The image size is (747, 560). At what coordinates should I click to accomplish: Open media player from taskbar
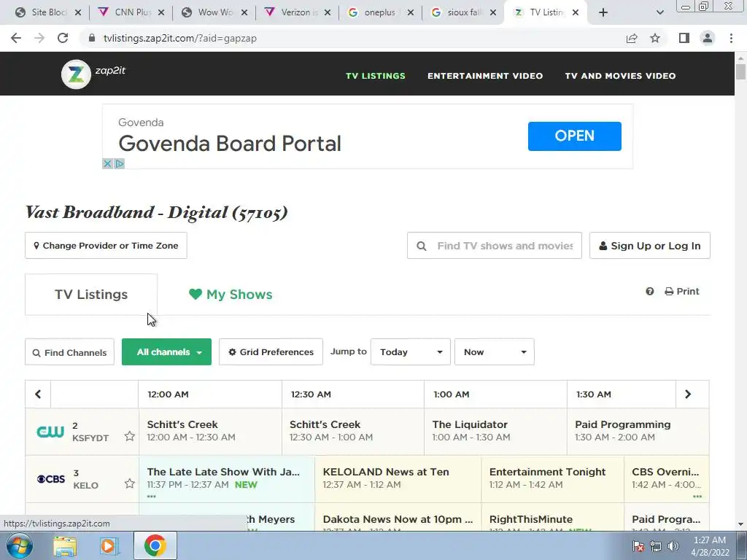click(109, 545)
